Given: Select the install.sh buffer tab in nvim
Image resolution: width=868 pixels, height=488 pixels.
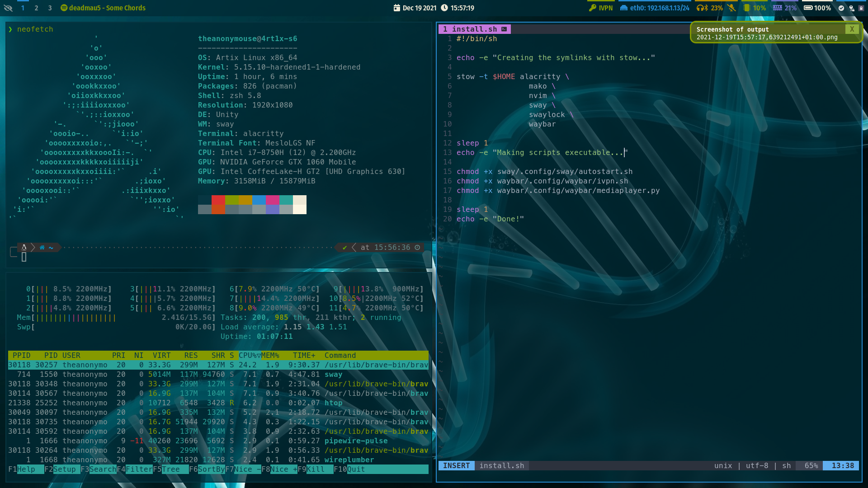Looking at the screenshot, I should [475, 29].
